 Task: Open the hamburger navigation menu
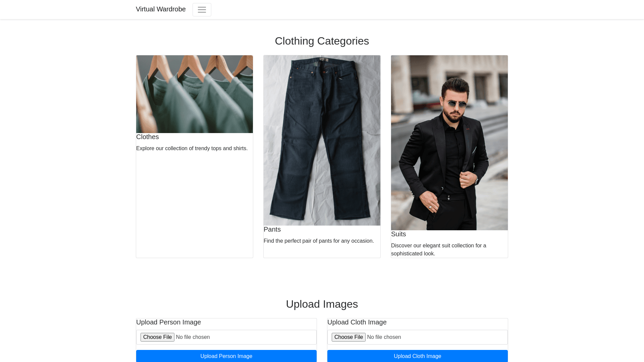pos(202,10)
